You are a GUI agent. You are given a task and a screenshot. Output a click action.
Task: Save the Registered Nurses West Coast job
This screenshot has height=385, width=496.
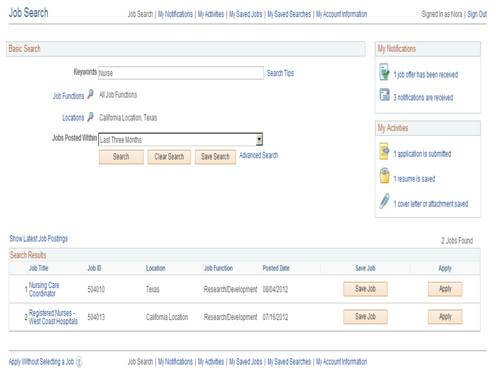pos(365,316)
